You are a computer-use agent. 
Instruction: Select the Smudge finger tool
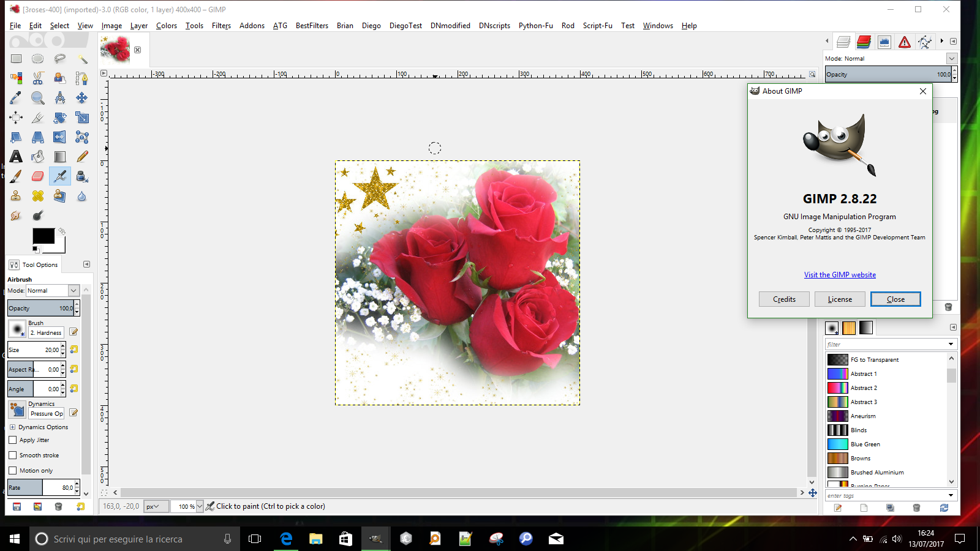16,216
